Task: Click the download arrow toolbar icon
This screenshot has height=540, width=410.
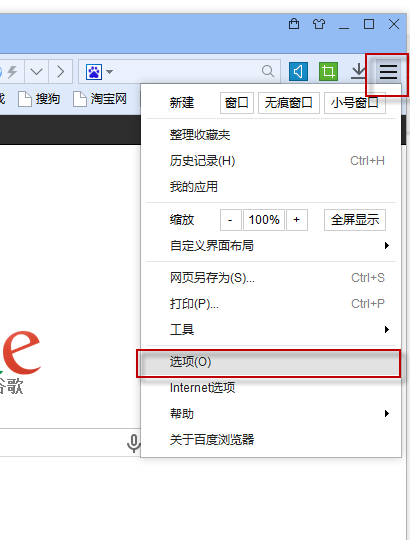Action: [x=359, y=71]
